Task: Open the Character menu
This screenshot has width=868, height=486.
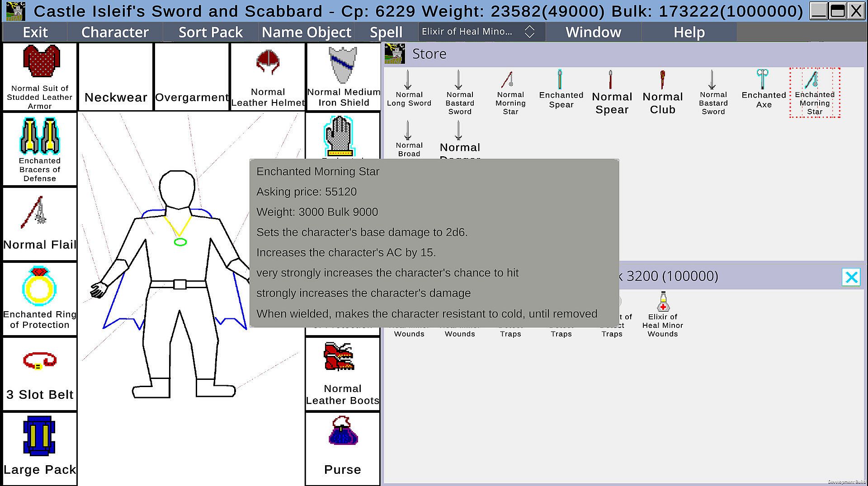Action: pyautogui.click(x=115, y=32)
